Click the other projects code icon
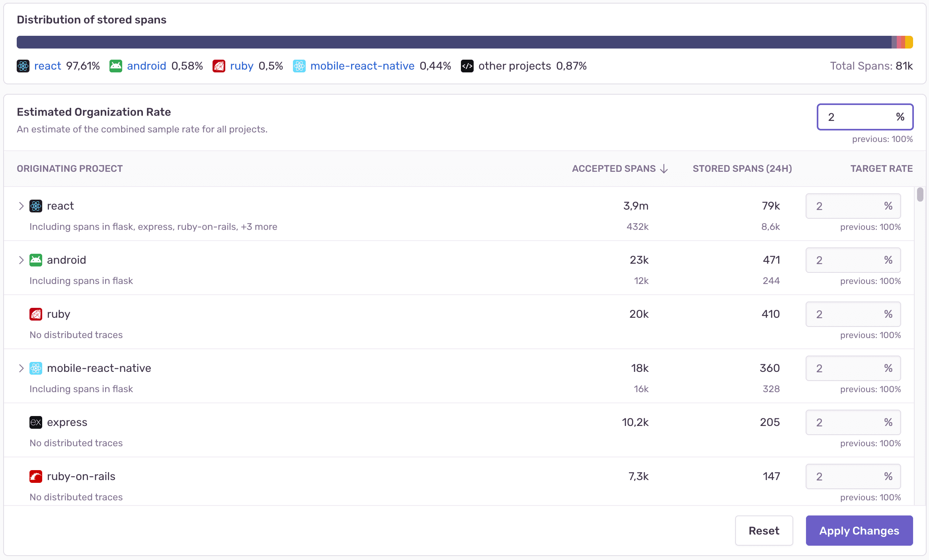The width and height of the screenshot is (929, 560). [467, 66]
